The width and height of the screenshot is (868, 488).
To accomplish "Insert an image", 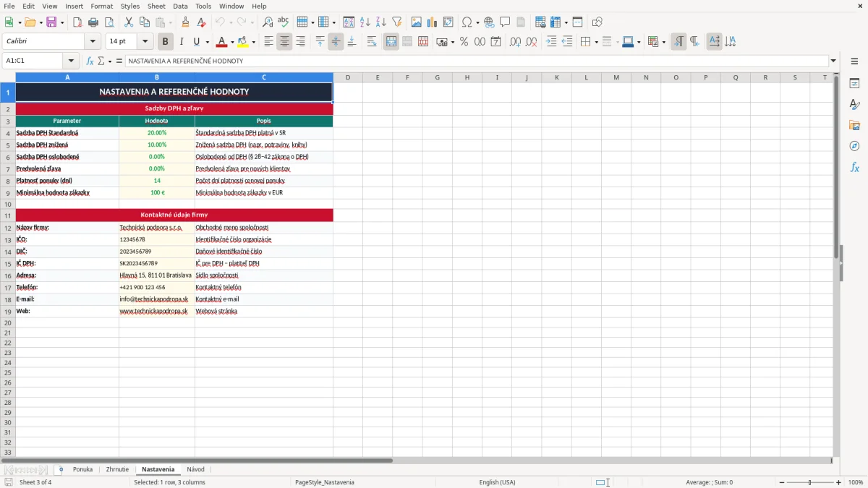I will pos(417,22).
